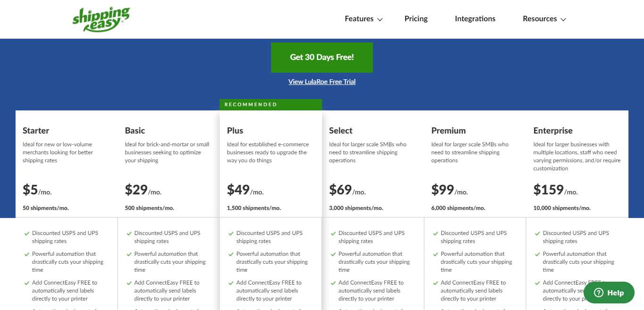Viewport: 644px width, 310px height.
Task: Click the green Recommended banner
Action: [271, 105]
